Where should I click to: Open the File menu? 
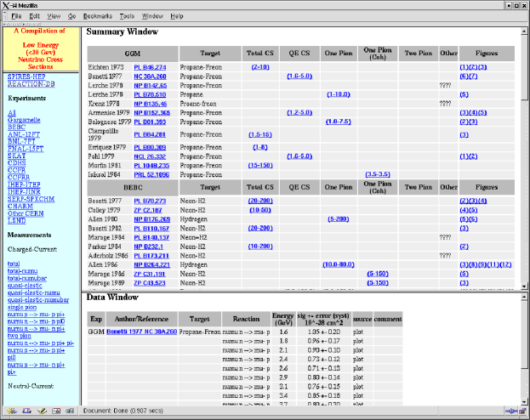pyautogui.click(x=16, y=16)
